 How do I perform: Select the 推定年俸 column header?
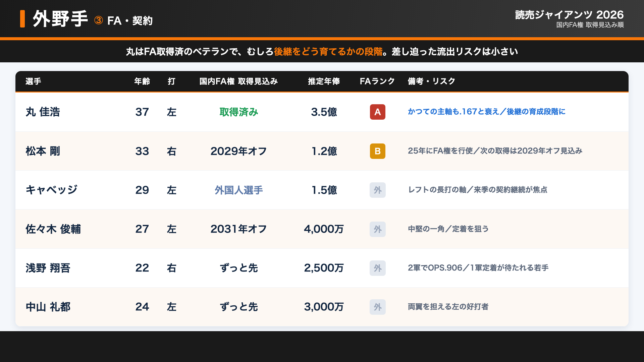(324, 81)
